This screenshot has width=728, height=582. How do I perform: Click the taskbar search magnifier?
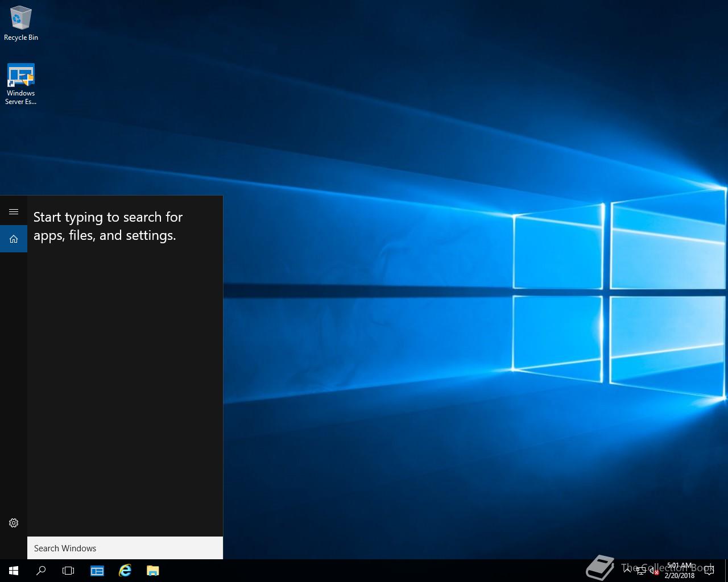(41, 571)
